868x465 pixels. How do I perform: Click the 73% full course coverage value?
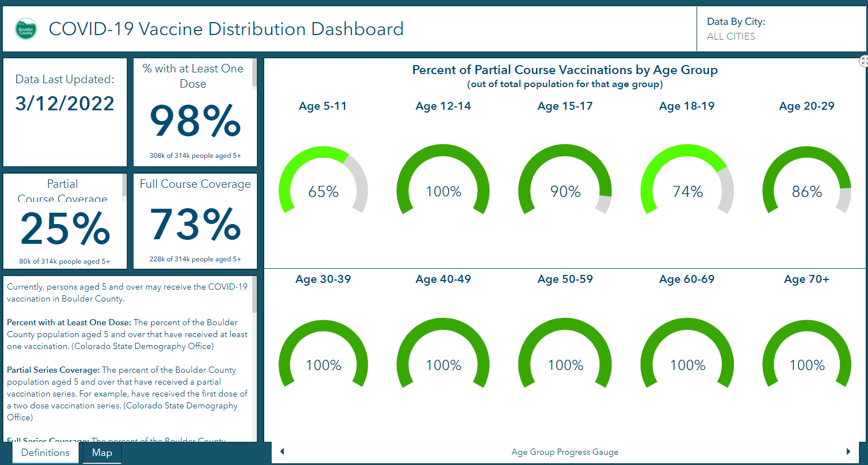195,224
